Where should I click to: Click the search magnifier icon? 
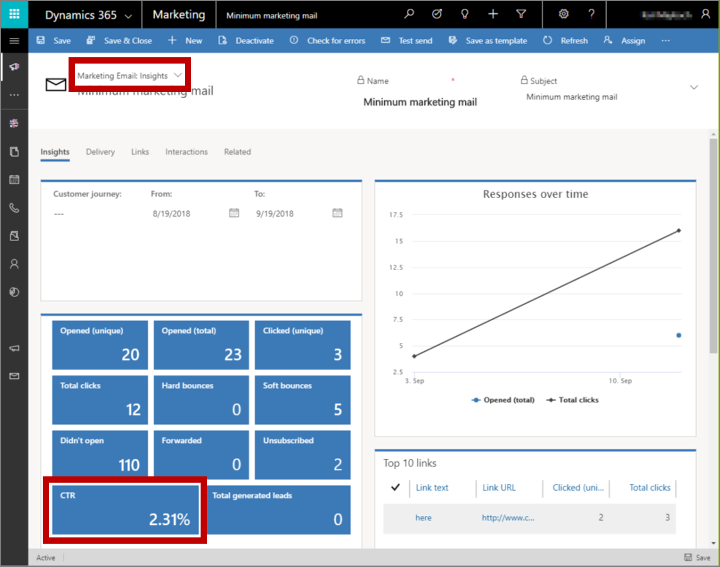click(408, 15)
